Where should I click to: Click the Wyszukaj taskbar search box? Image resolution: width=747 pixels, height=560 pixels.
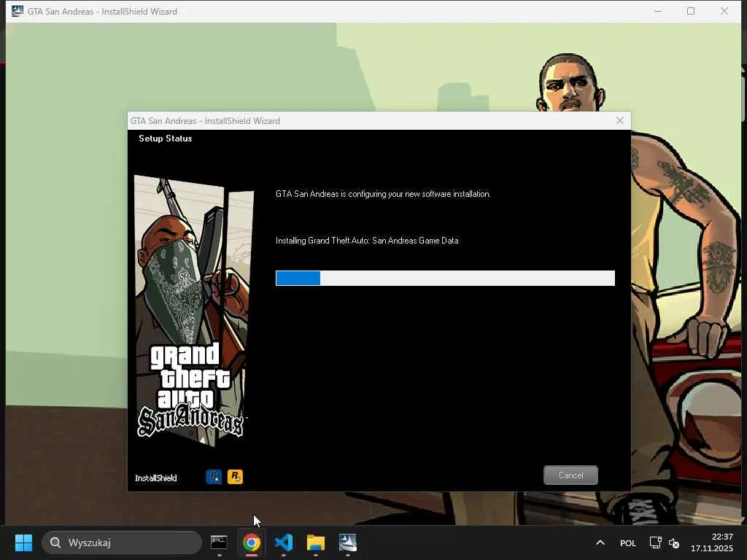point(122,542)
